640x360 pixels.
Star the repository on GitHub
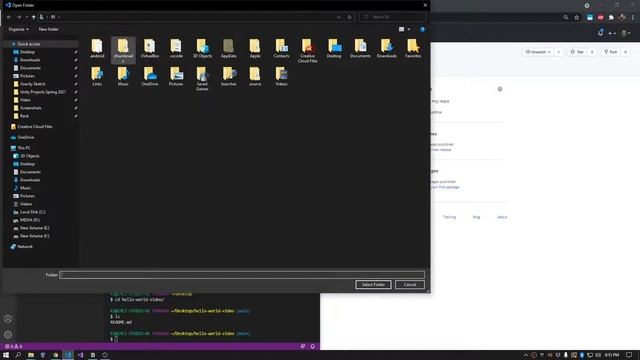click(577, 52)
